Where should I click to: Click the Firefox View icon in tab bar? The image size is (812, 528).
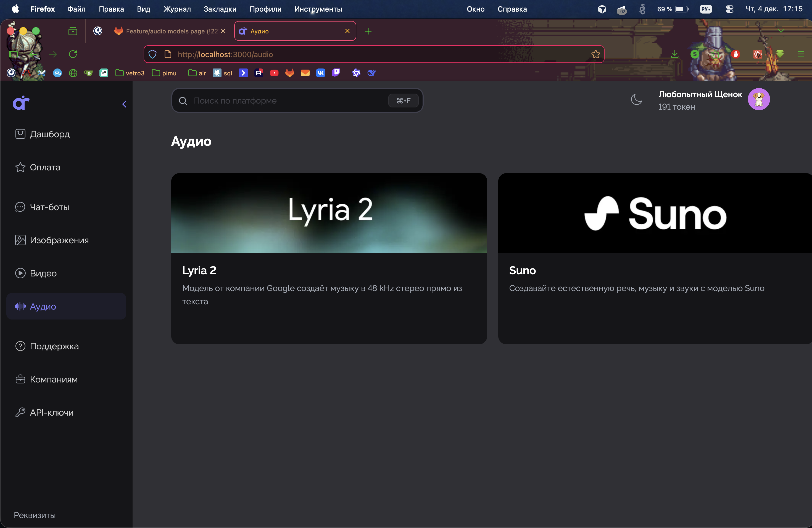click(x=73, y=31)
